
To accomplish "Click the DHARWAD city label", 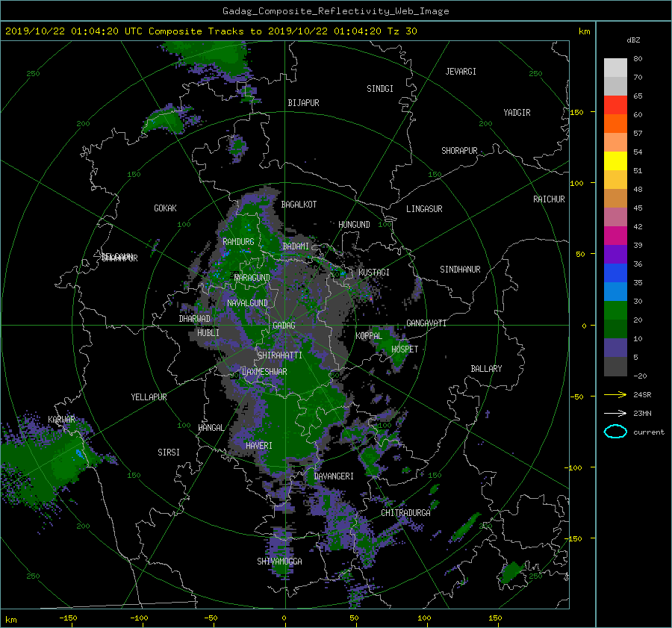I will click(x=195, y=319).
